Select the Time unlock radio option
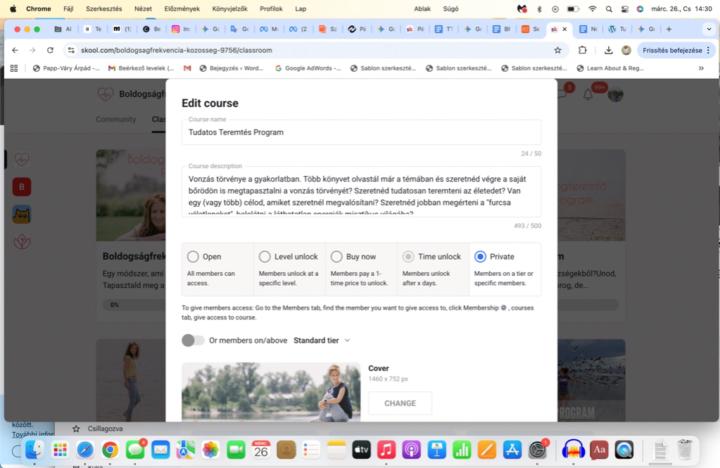 [408, 256]
